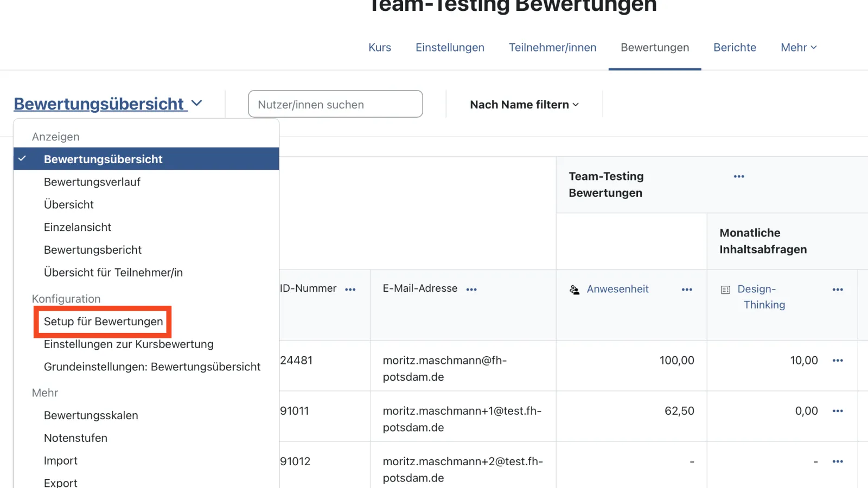Viewport: 868px width, 488px height.
Task: Switch to the Berichte tab
Action: (x=735, y=48)
